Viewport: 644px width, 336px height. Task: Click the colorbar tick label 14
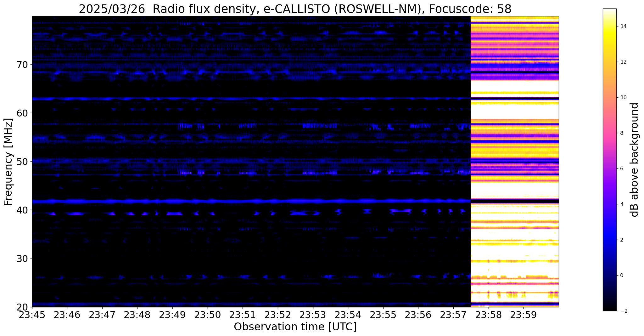[623, 26]
